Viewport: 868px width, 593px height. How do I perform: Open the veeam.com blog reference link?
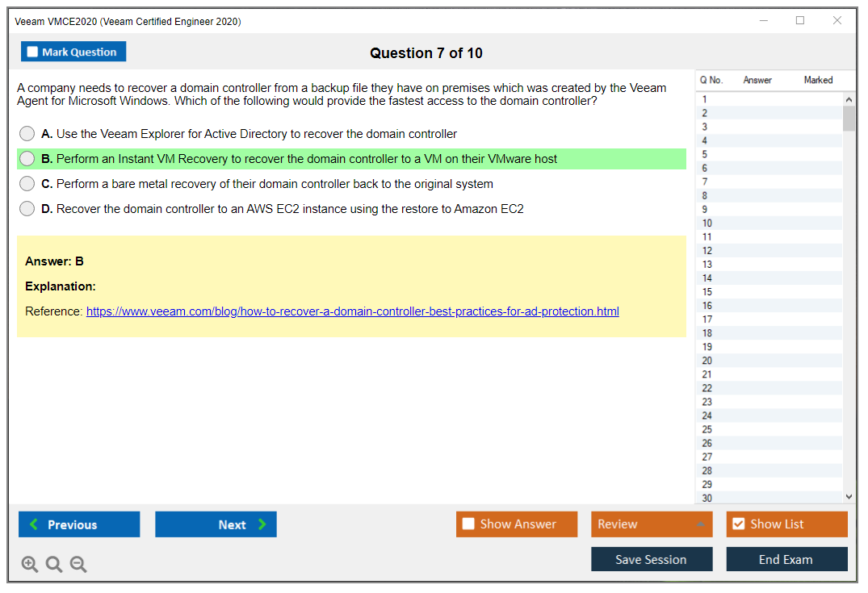[352, 311]
